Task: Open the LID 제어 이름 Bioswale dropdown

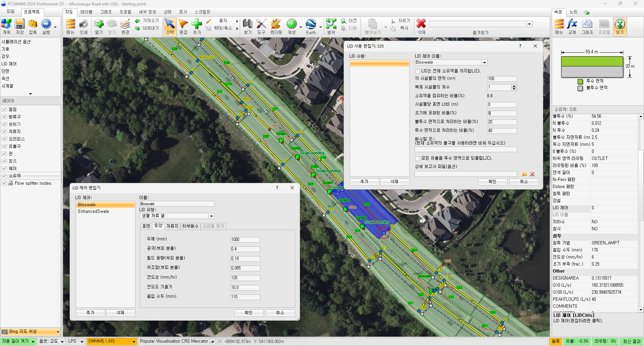Action: click(x=484, y=62)
